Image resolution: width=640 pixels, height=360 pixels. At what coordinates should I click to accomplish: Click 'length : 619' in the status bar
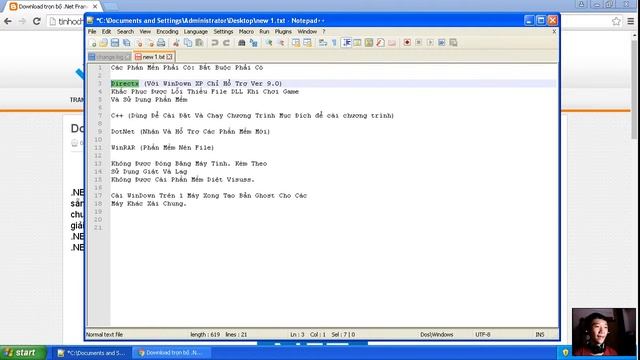tap(205, 334)
